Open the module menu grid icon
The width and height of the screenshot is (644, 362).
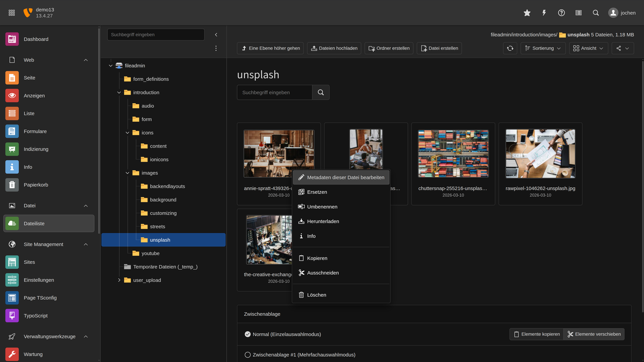11,12
